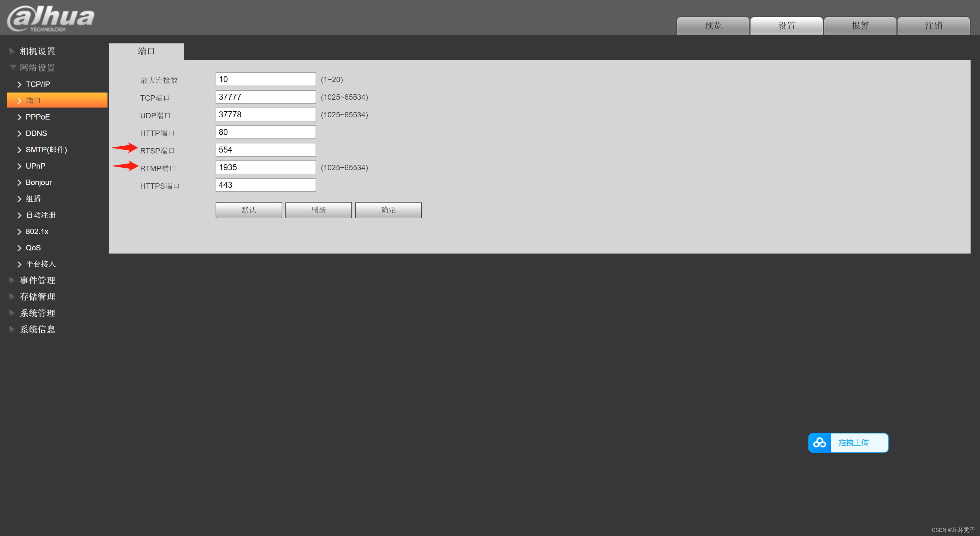Click the Baidu cloud upload icon
This screenshot has height=536, width=980.
tap(819, 443)
